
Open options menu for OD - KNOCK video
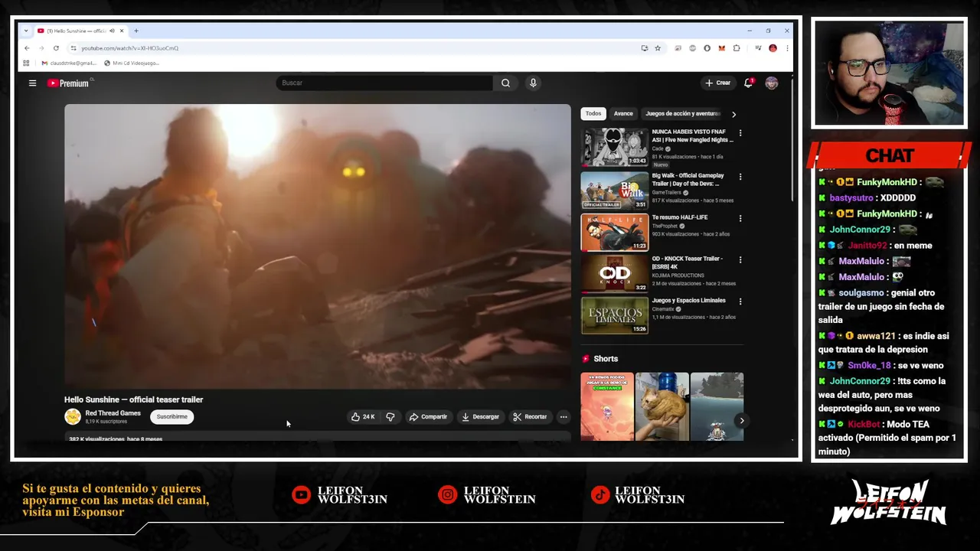[x=740, y=259]
